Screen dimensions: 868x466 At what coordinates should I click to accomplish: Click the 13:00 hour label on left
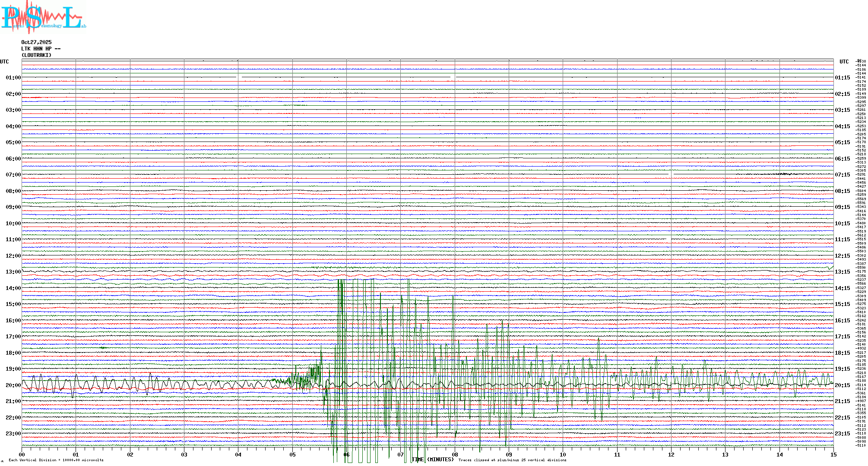[13, 272]
